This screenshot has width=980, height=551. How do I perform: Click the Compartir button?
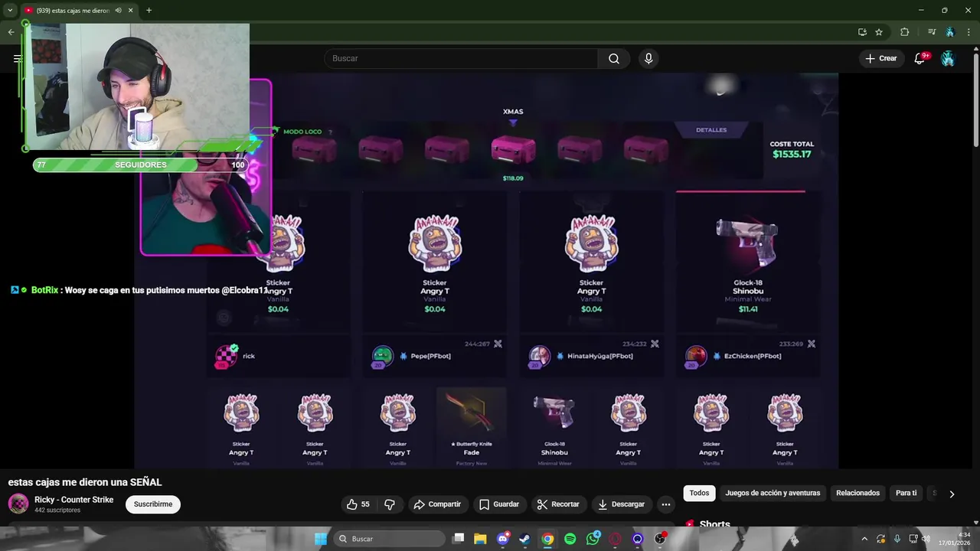click(x=437, y=504)
